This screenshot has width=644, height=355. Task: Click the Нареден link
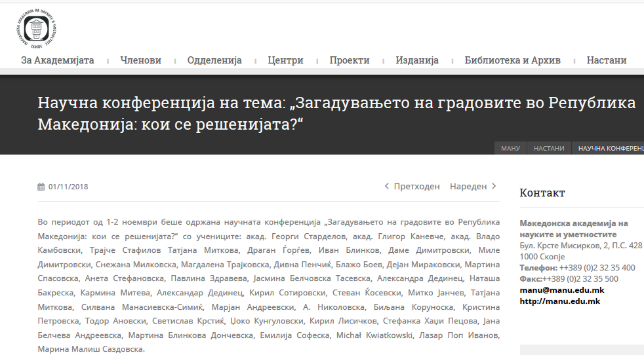(x=468, y=186)
